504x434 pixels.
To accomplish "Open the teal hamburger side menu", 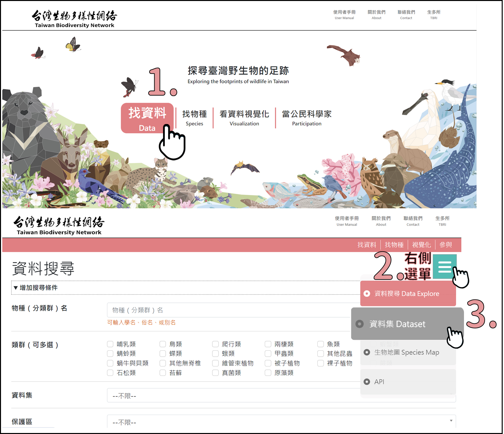I will pos(445,266).
